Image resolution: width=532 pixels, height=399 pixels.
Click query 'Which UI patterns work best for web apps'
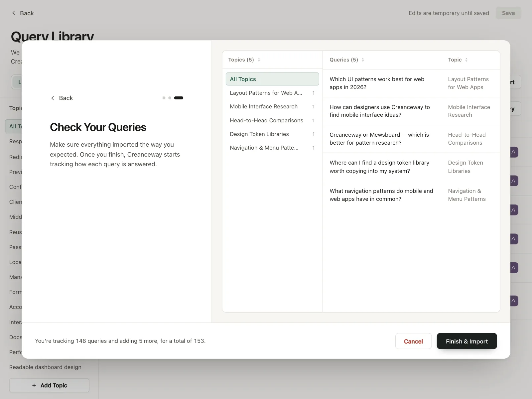[377, 83]
